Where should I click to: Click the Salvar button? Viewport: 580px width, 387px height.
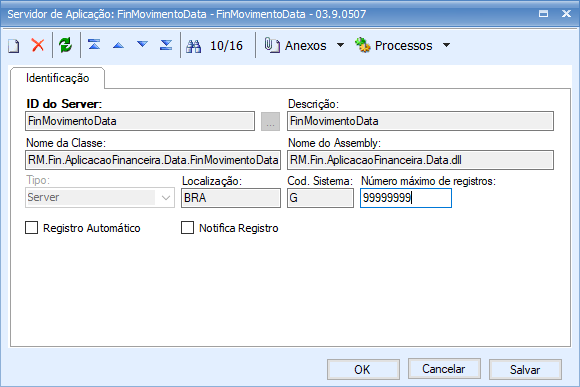[525, 369]
